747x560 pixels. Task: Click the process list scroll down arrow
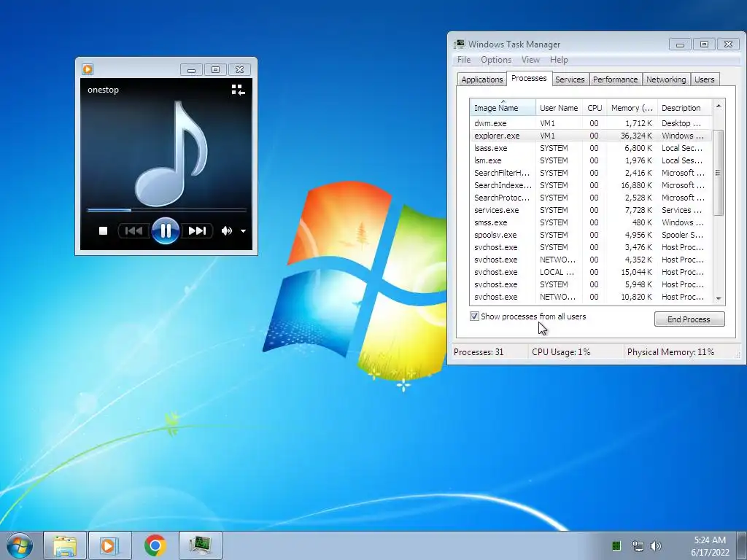[x=719, y=298]
